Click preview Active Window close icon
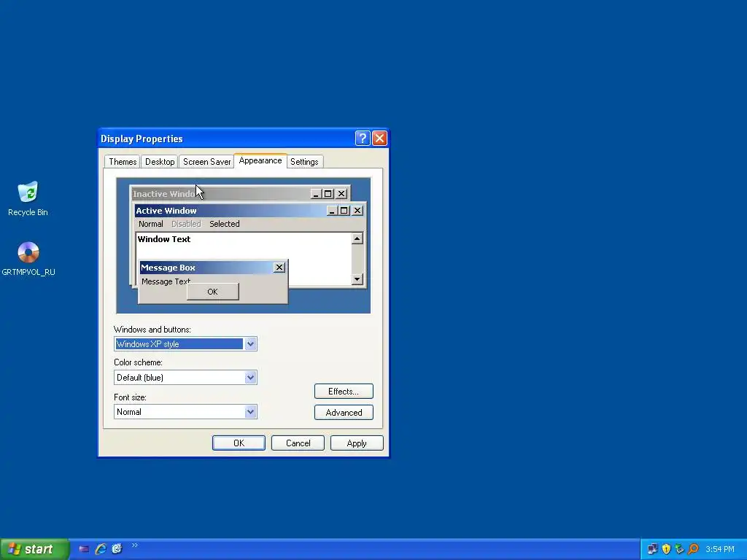Viewport: 747px width, 560px height. (x=357, y=211)
